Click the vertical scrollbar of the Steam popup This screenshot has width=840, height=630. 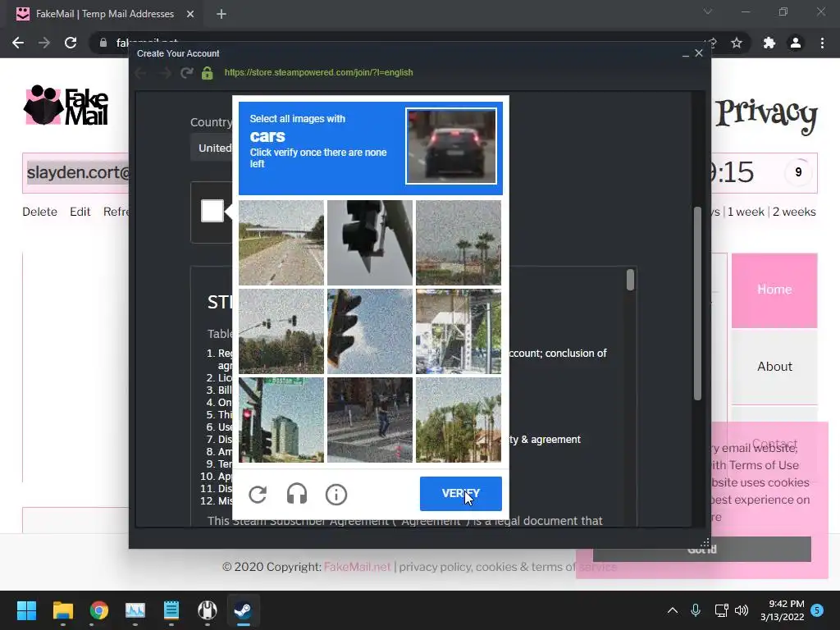[697, 304]
